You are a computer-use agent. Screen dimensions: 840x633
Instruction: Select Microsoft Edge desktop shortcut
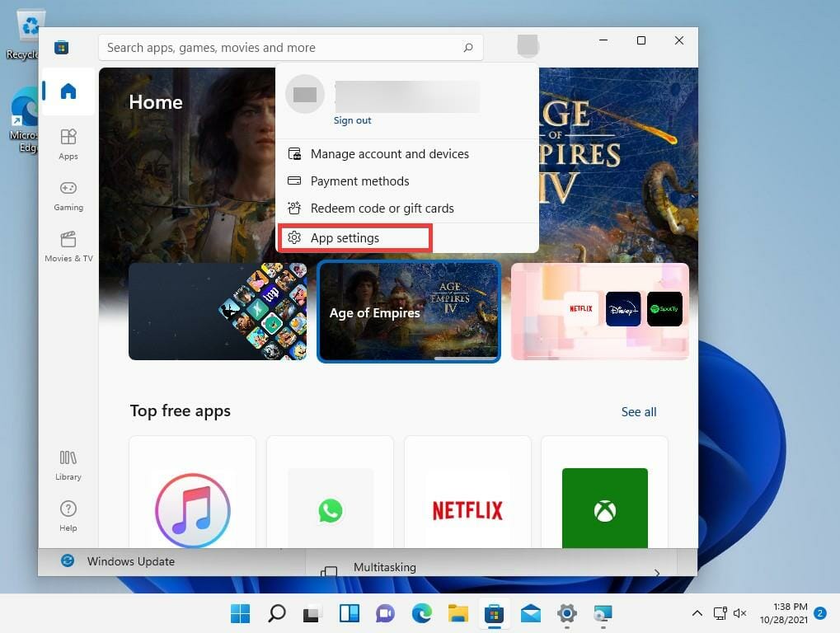tap(24, 120)
